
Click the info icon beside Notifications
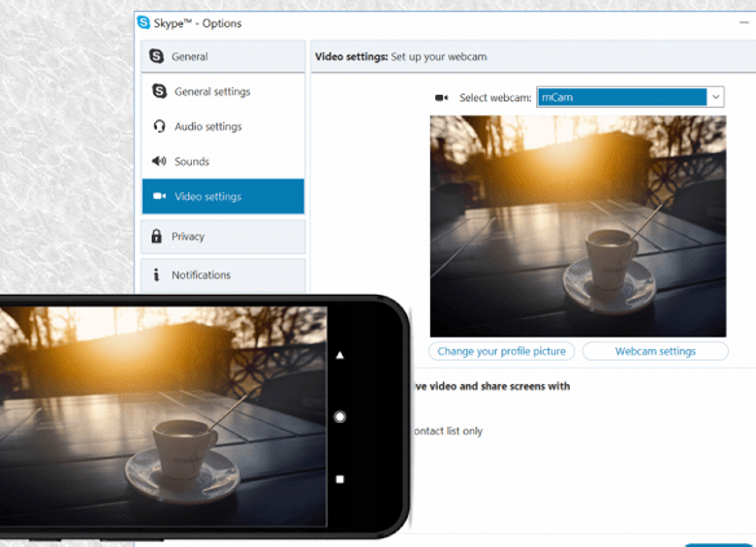[156, 274]
